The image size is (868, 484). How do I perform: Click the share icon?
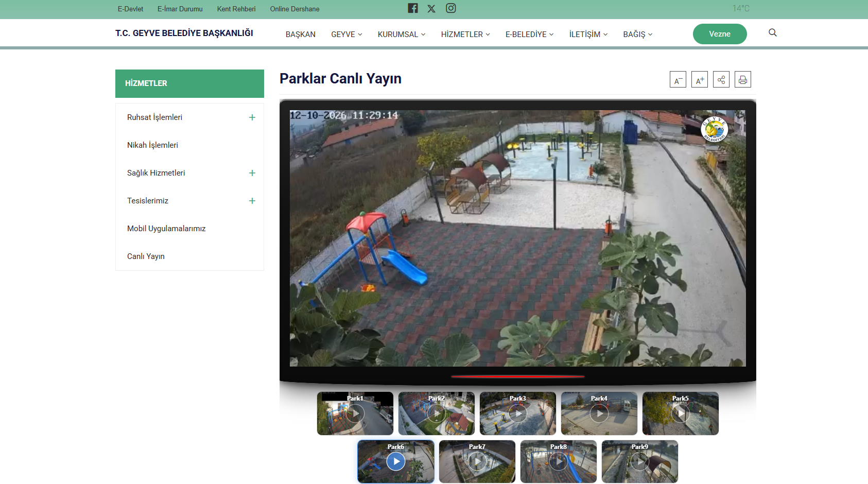[721, 80]
